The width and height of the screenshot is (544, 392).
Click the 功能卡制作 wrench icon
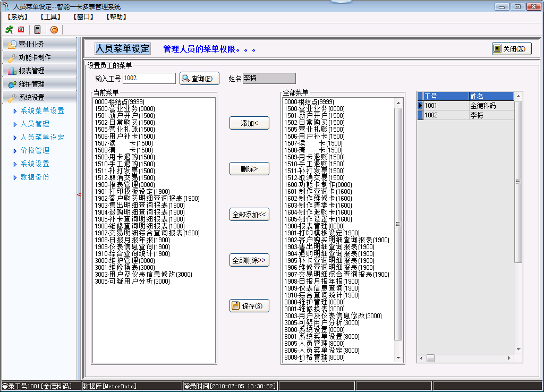[12, 58]
